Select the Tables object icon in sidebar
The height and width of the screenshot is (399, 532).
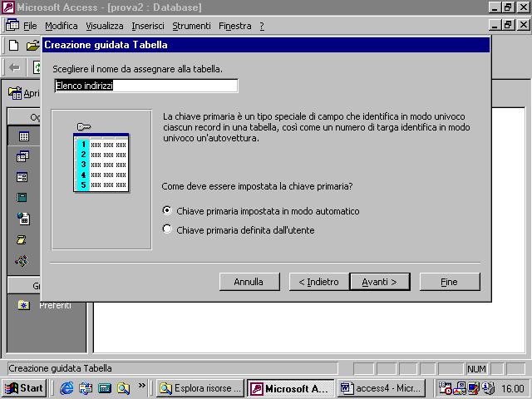(x=24, y=136)
